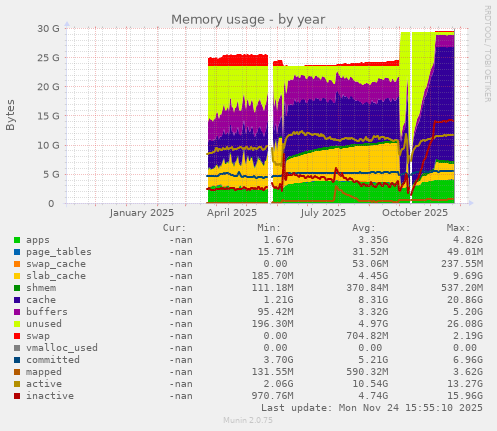Click the apps max value 4.82G
Screen dimensions: 497x431
(468, 240)
